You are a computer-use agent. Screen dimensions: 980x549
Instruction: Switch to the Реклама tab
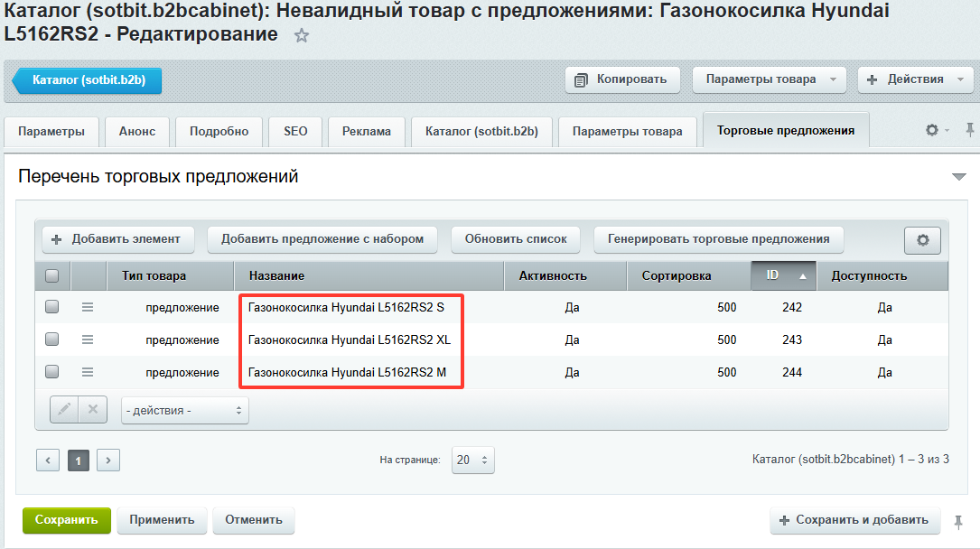(366, 131)
